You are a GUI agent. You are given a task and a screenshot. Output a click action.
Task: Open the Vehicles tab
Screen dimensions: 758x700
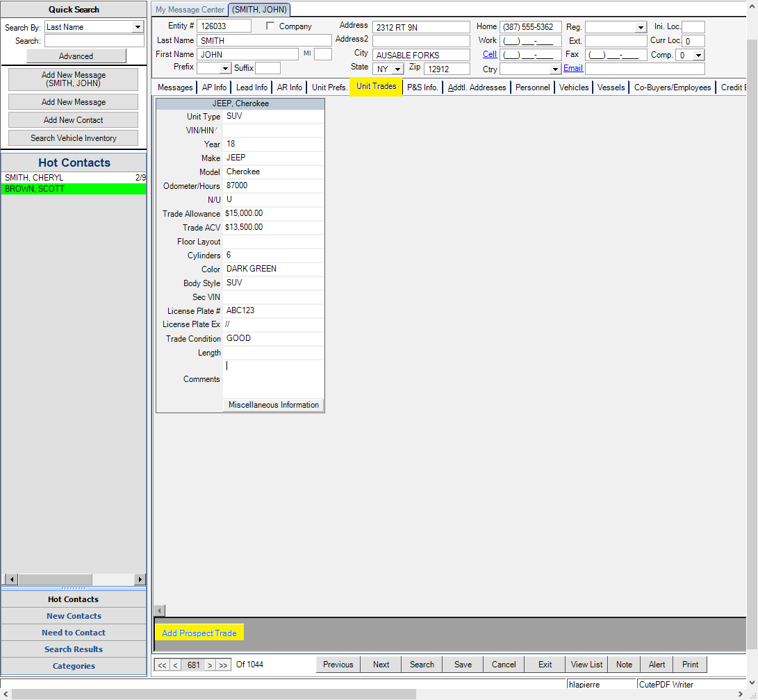click(574, 87)
